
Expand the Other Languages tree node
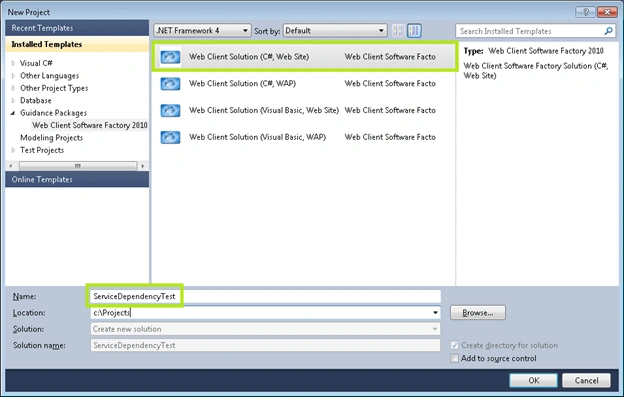click(x=14, y=76)
